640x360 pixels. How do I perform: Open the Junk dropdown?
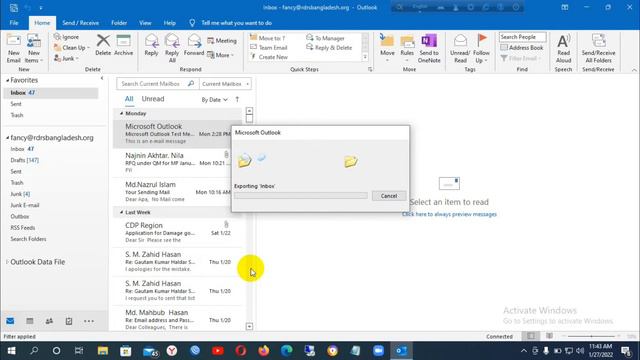coord(66,58)
